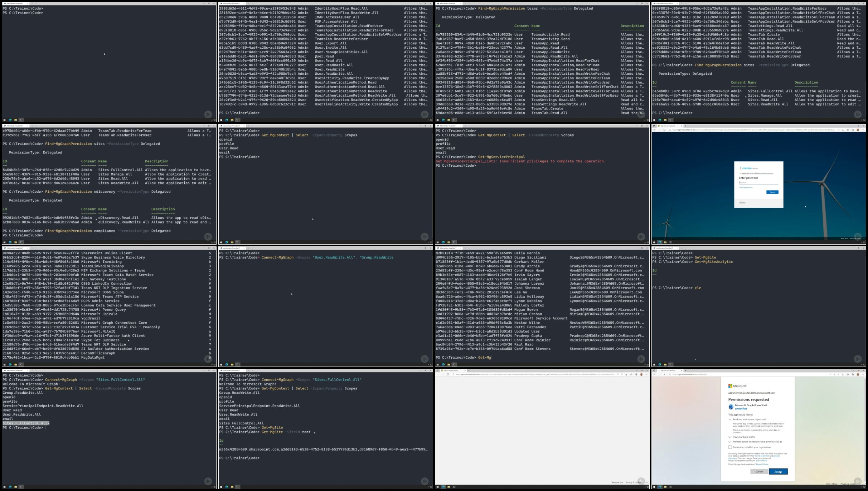Click the 'Grady Archie' user row
This screenshot has width=868, height=491.
tap(540, 266)
